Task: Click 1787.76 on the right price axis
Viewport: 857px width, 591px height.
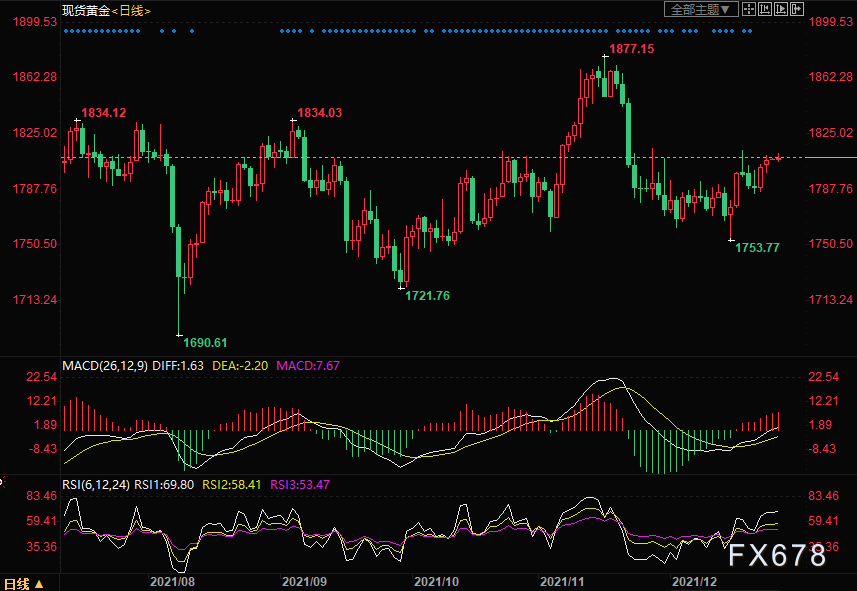Action: (830, 189)
